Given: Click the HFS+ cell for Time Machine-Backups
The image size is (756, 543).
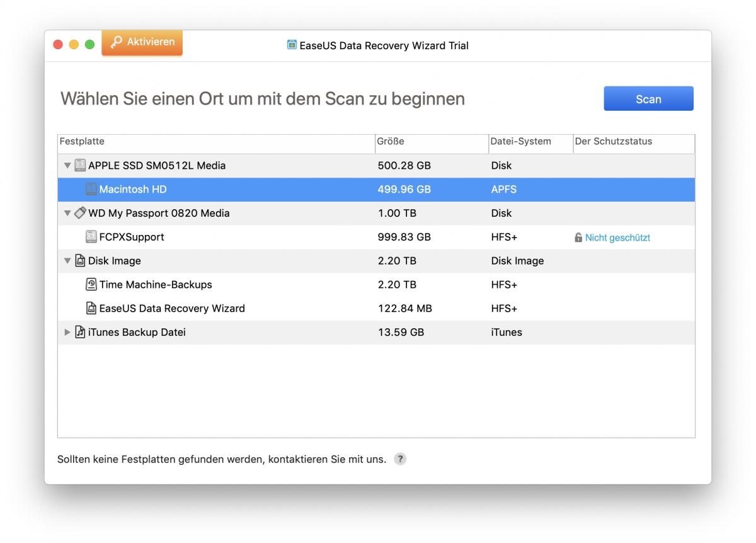Looking at the screenshot, I should click(504, 285).
